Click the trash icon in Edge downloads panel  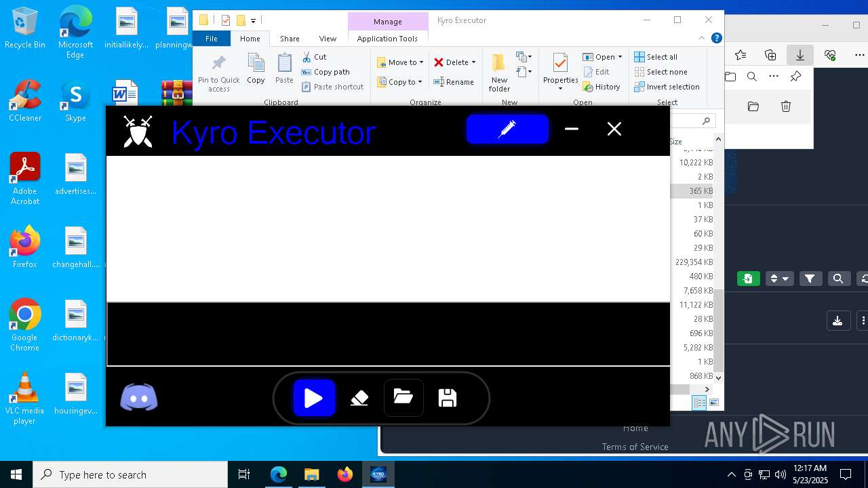point(785,106)
